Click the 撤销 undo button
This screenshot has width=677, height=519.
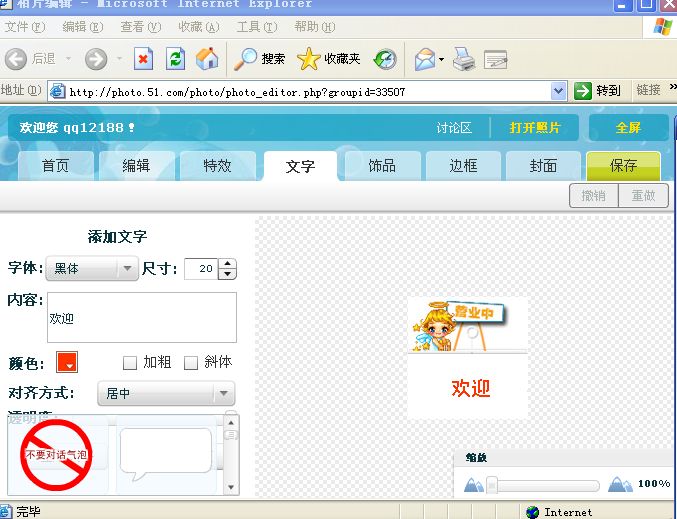click(594, 196)
